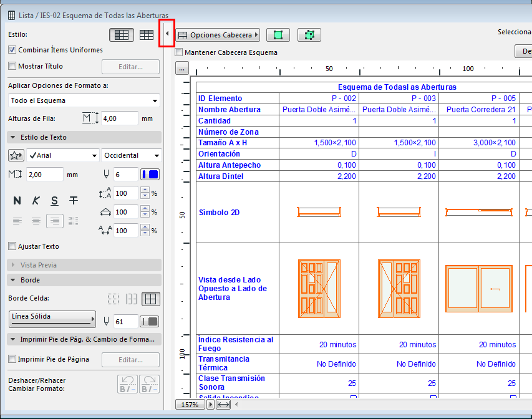The image size is (532, 419).
Task: Collapse the format panel with the left arrow
Action: click(x=167, y=35)
